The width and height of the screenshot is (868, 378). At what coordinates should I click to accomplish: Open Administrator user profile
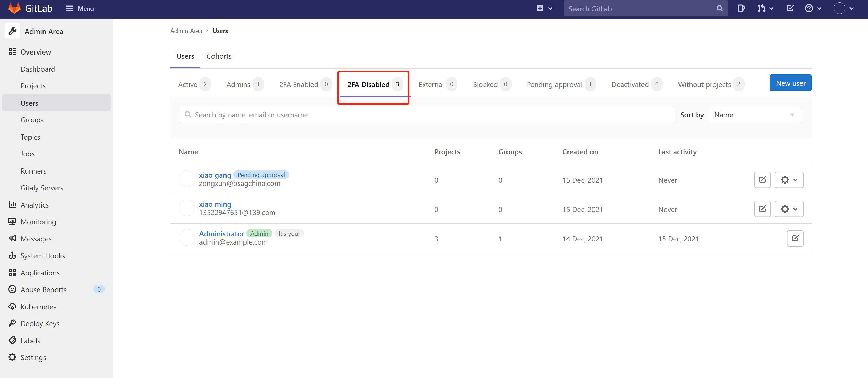221,234
